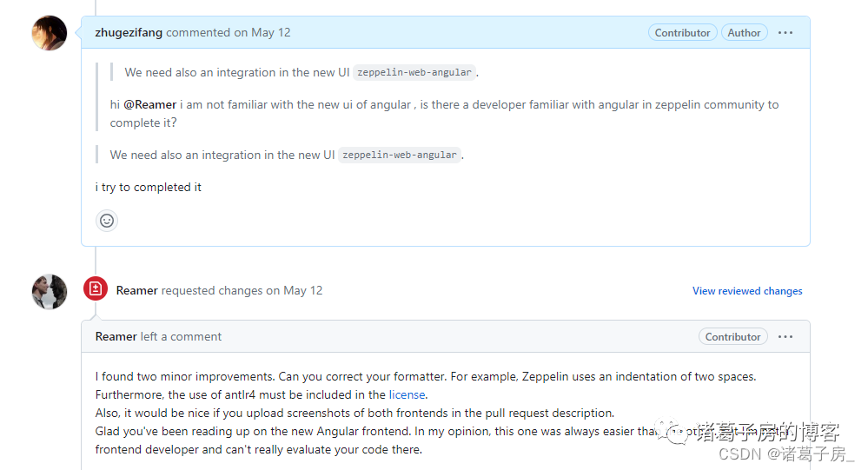Click the @Reamer mention in the comment
Screen dimensions: 868x470
pyautogui.click(x=149, y=104)
